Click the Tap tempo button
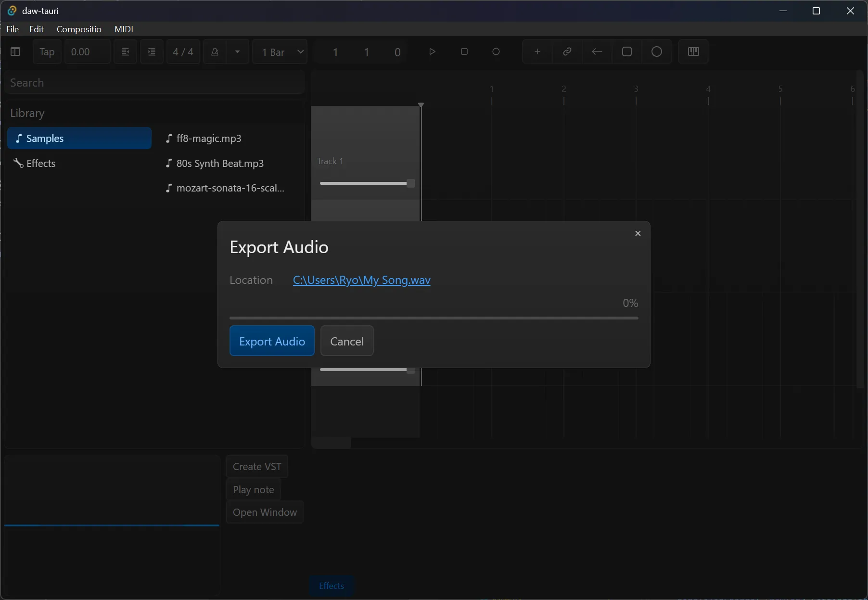Image resolution: width=868 pixels, height=600 pixels. click(47, 52)
